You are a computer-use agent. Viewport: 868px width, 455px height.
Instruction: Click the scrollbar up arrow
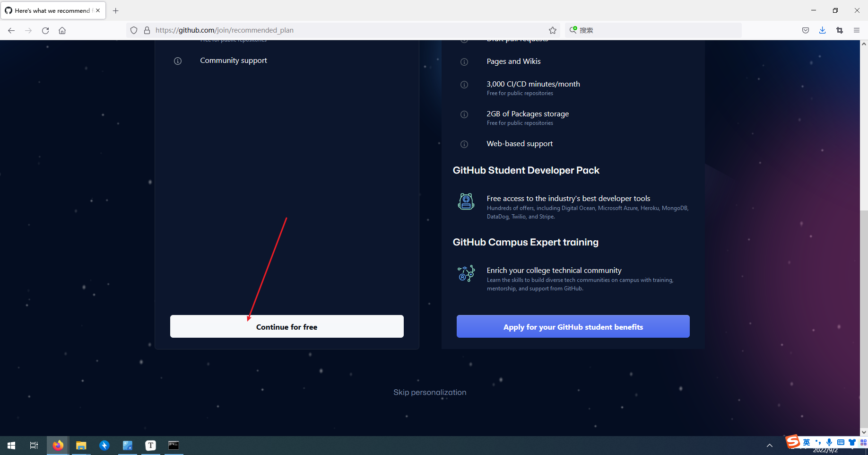pos(864,44)
